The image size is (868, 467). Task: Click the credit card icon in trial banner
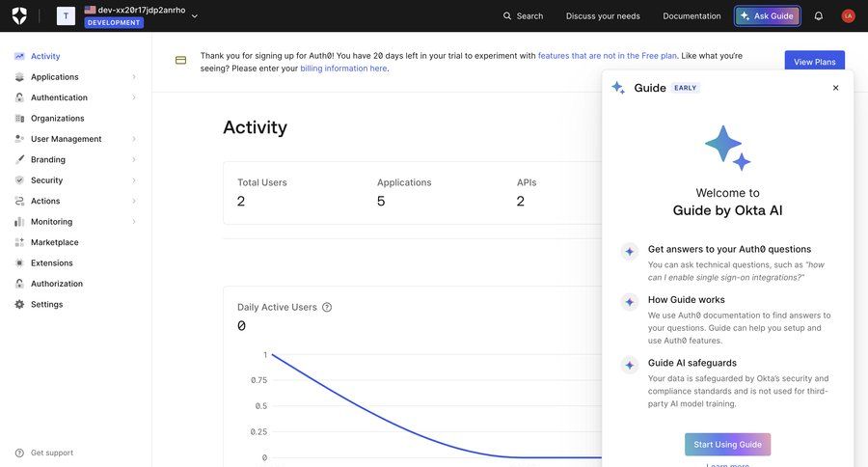pyautogui.click(x=180, y=61)
